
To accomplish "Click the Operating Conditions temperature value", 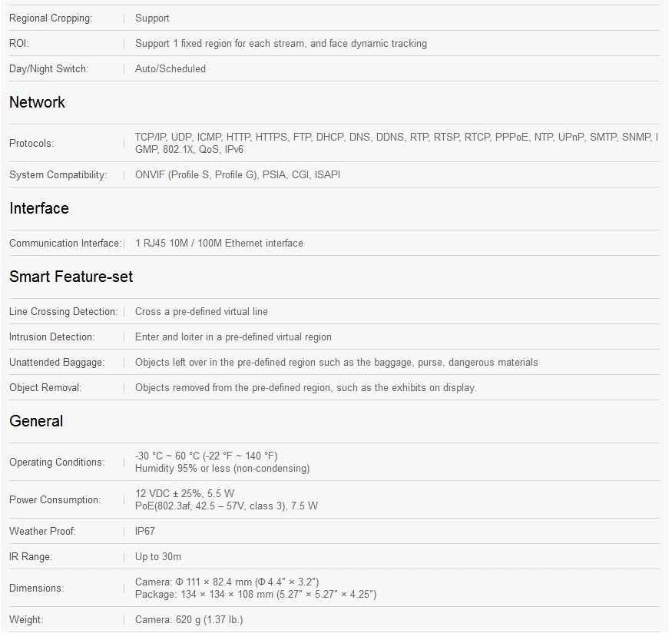I will 206,456.
